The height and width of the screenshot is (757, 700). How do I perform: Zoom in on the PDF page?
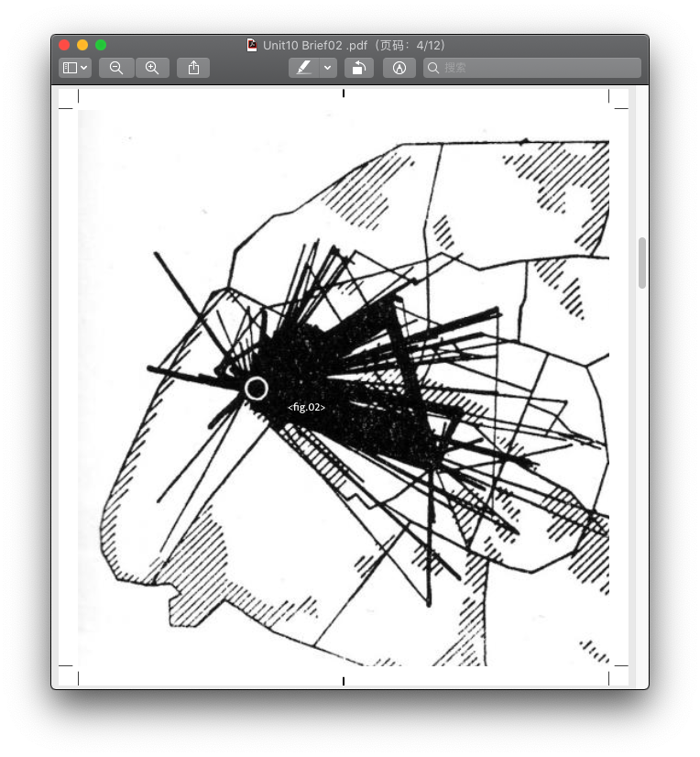tap(152, 68)
